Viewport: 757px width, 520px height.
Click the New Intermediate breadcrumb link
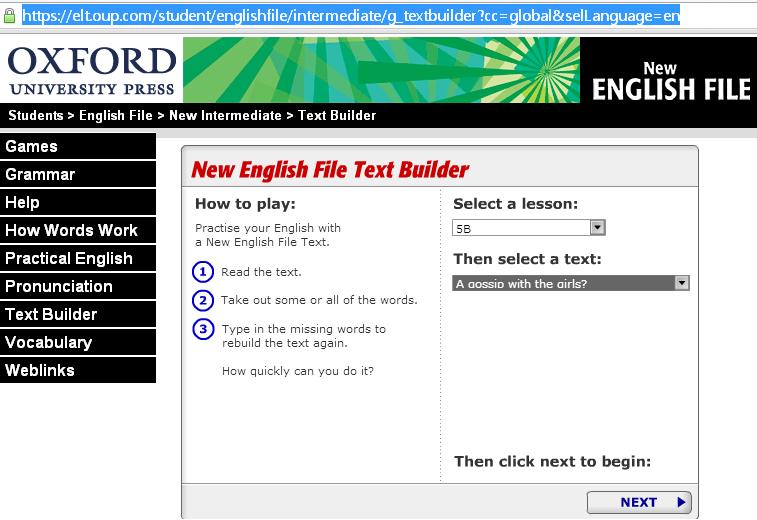[225, 115]
